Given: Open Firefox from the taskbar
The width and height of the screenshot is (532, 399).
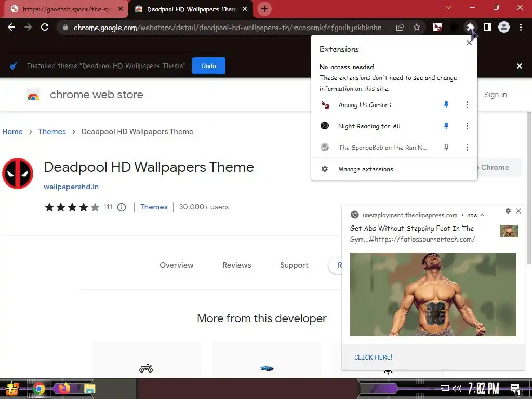Looking at the screenshot, I should click(x=64, y=388).
